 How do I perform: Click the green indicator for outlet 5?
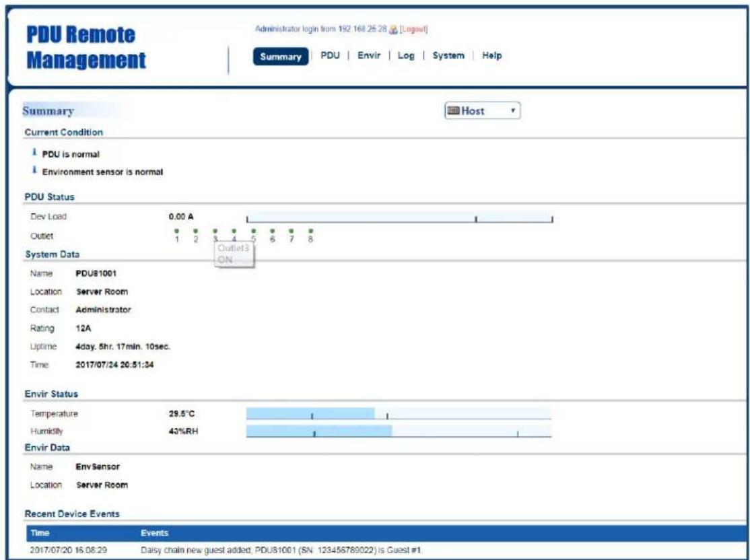coord(254,230)
